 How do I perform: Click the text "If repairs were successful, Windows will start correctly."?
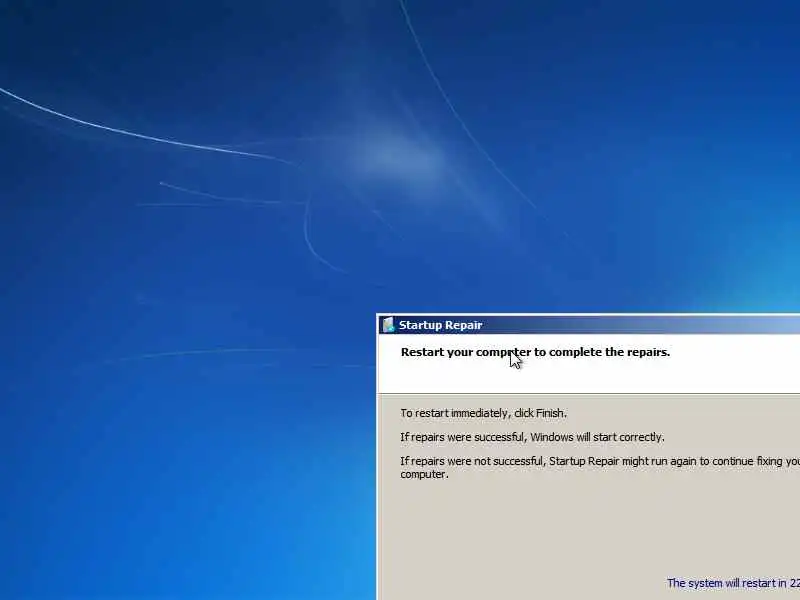click(532, 437)
